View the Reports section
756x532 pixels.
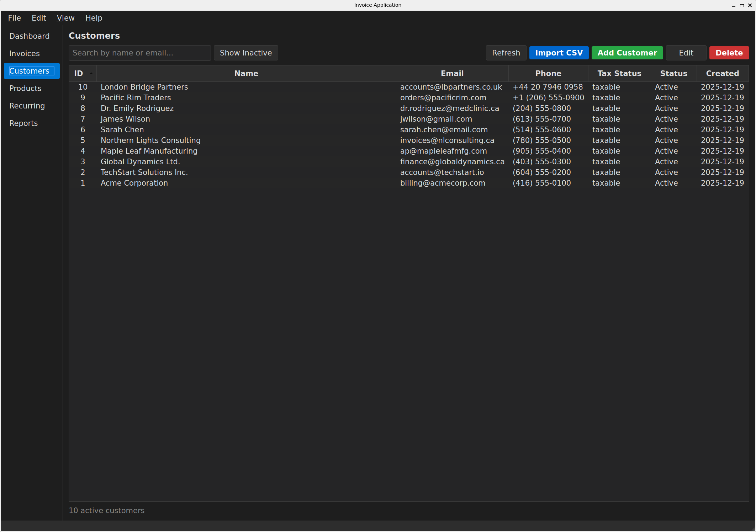click(23, 123)
